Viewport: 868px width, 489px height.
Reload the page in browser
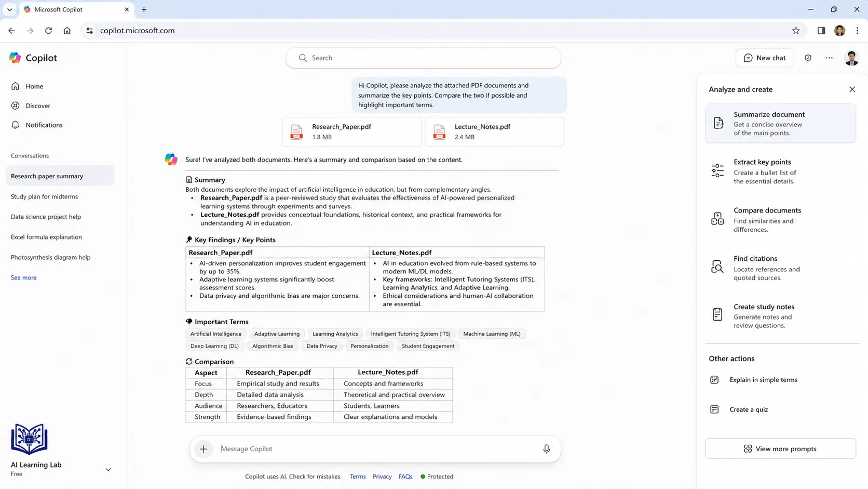pyautogui.click(x=48, y=31)
